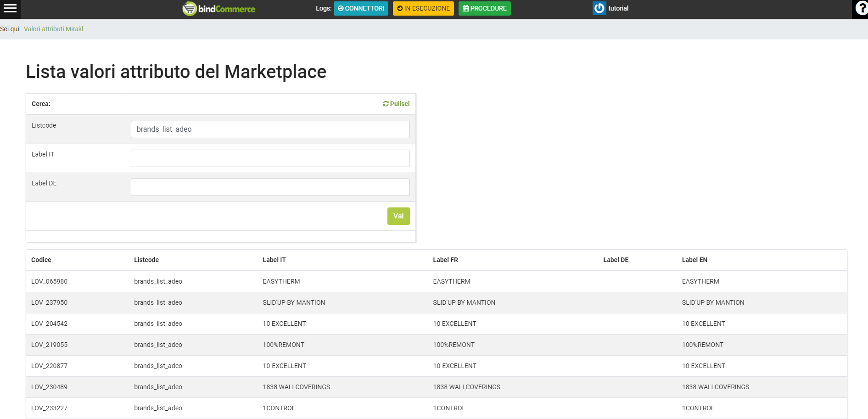Open the hamburger main menu
This screenshot has height=419, width=868.
(10, 9)
